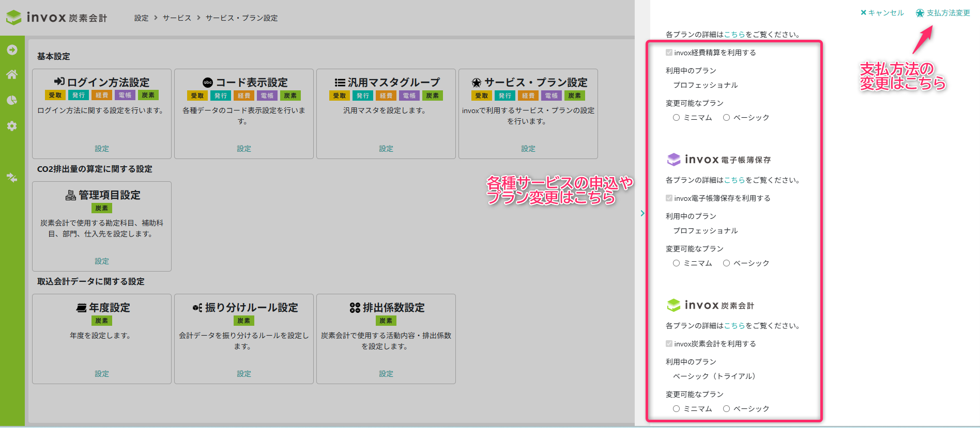Click 設定 link on 年度設定 card
Viewport: 980px width, 428px height.
(x=102, y=374)
